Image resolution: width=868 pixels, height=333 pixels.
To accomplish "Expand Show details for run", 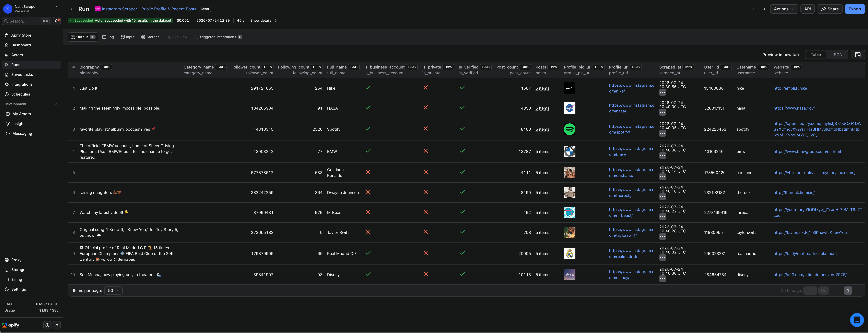I will [263, 21].
